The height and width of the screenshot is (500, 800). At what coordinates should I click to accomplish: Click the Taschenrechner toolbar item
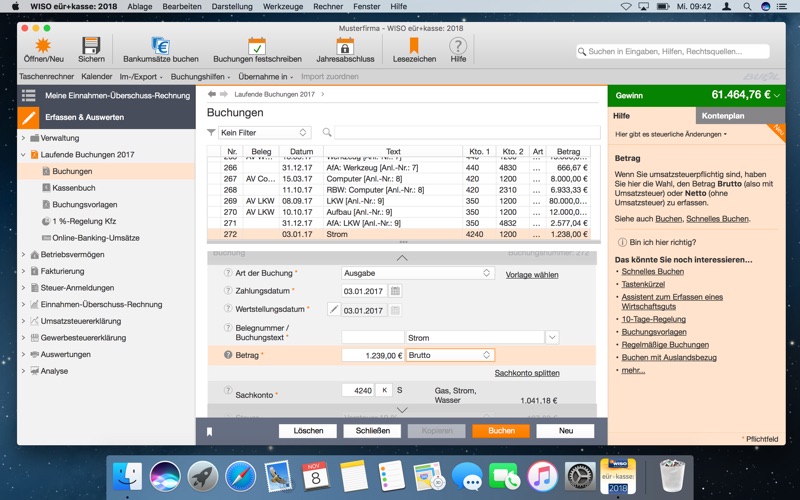click(46, 77)
